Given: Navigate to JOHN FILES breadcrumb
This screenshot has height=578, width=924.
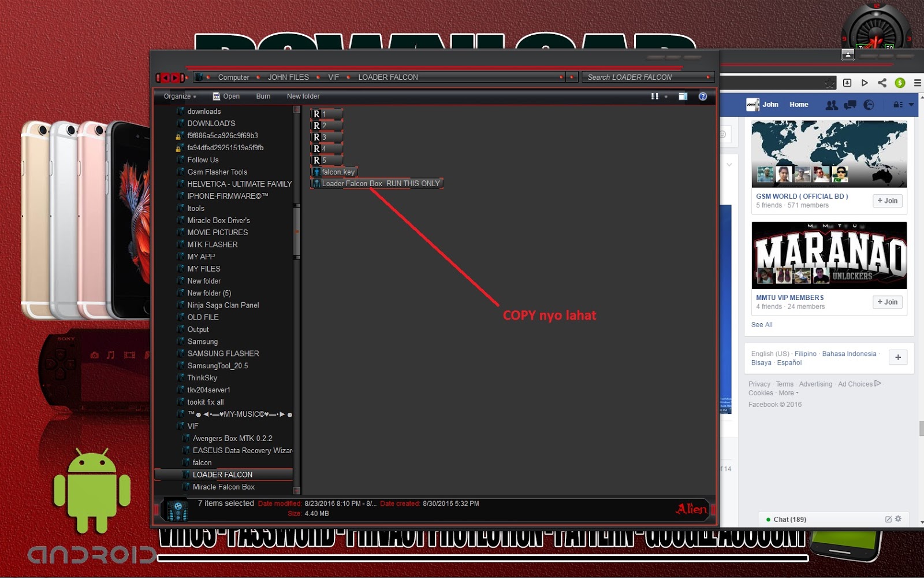Looking at the screenshot, I should [288, 77].
